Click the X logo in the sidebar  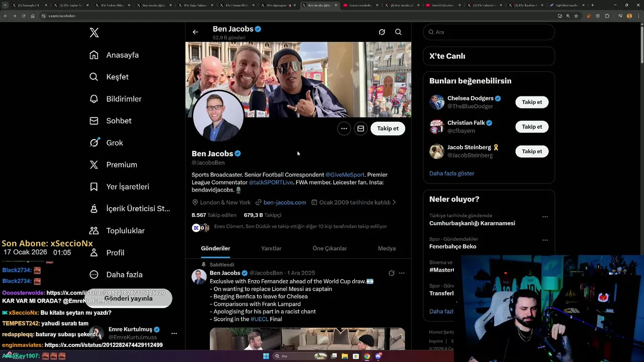pos(94,33)
